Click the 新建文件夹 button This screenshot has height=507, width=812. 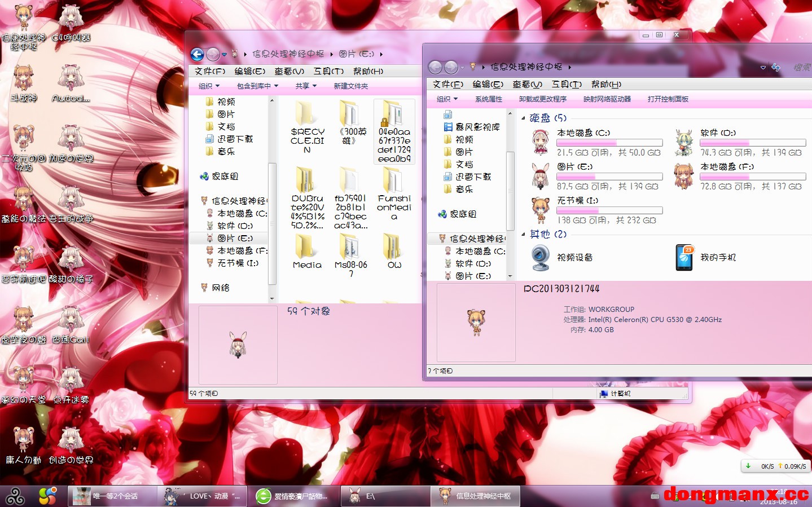[350, 86]
